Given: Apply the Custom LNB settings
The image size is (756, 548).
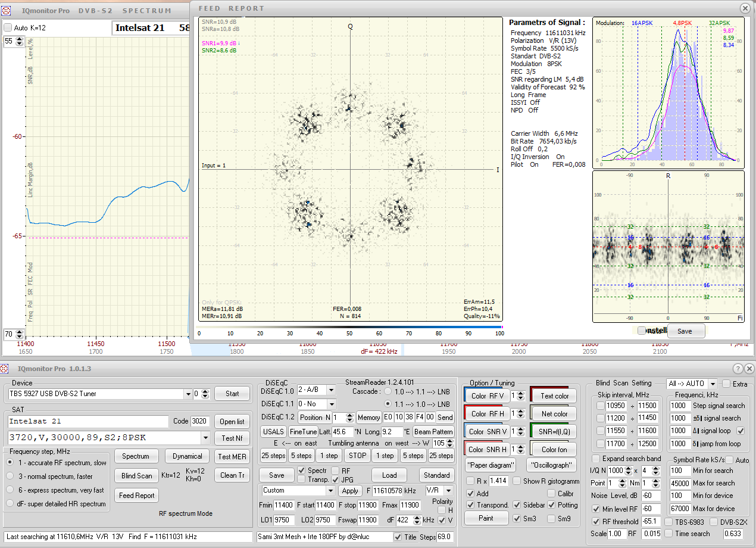Looking at the screenshot, I should pos(350,491).
